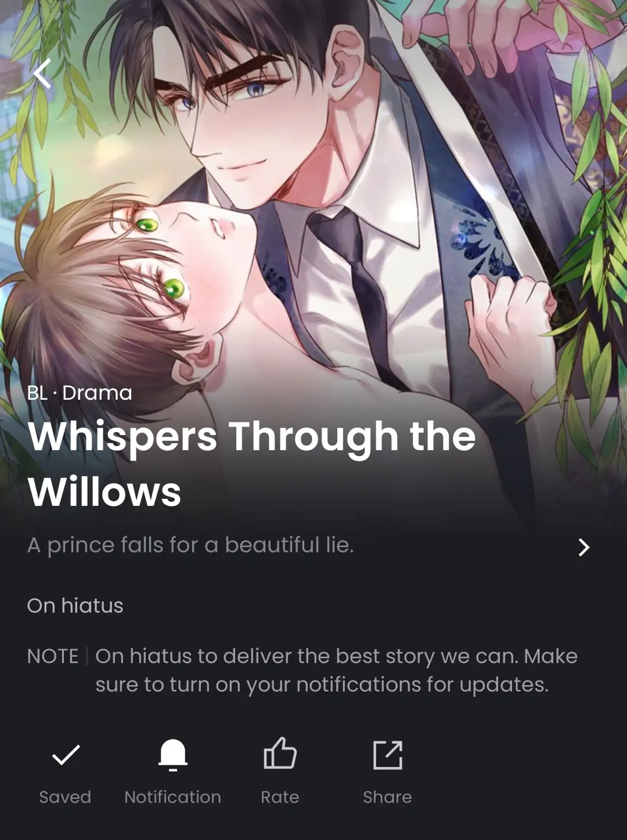Select the BL genre tag
The height and width of the screenshot is (840, 627).
tap(37, 393)
